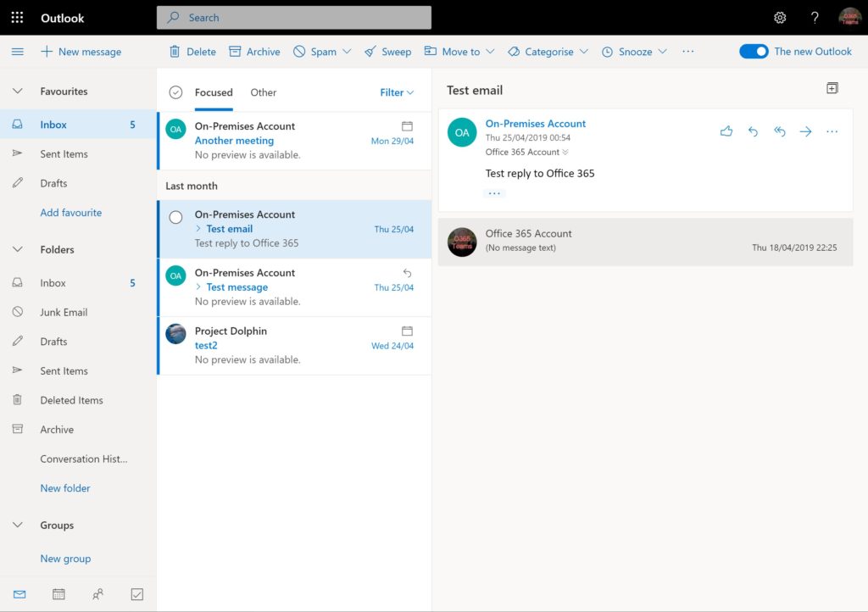Screen dimensions: 868x612
Task: Open the Another meeting email
Action: [x=294, y=141]
